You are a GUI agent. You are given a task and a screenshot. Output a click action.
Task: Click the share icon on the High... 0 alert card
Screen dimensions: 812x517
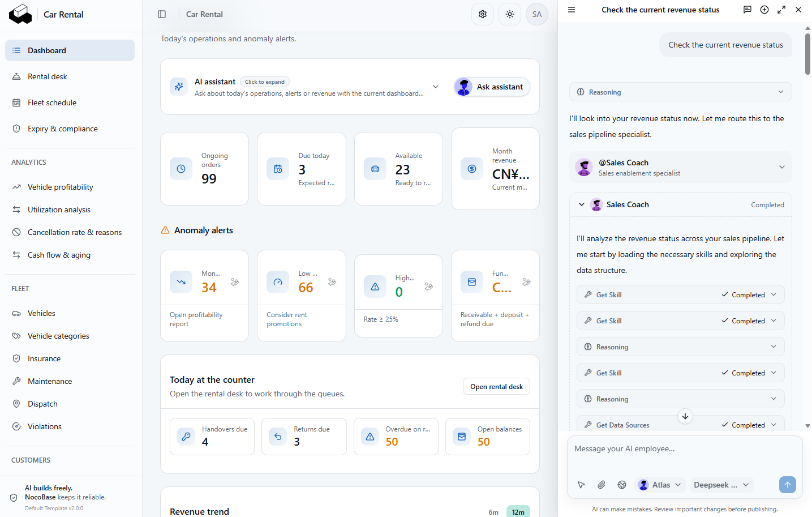(429, 287)
